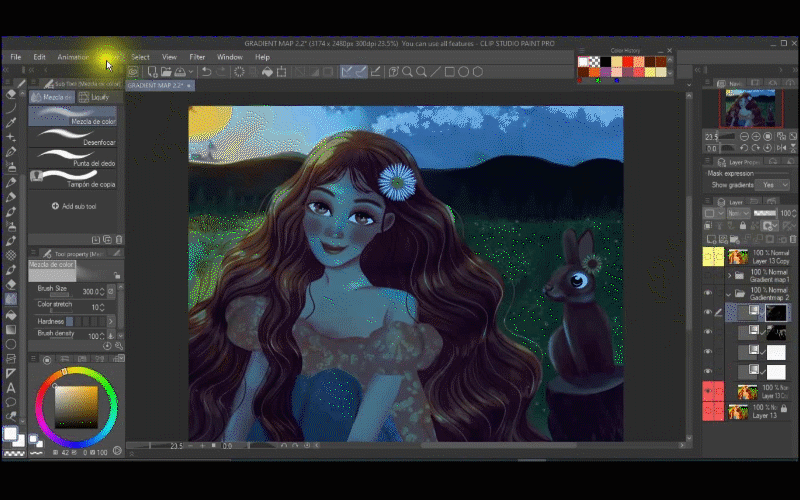Collapse the Gradientmap 2 folder arrow
This screenshot has width=800, height=500.
728,293
